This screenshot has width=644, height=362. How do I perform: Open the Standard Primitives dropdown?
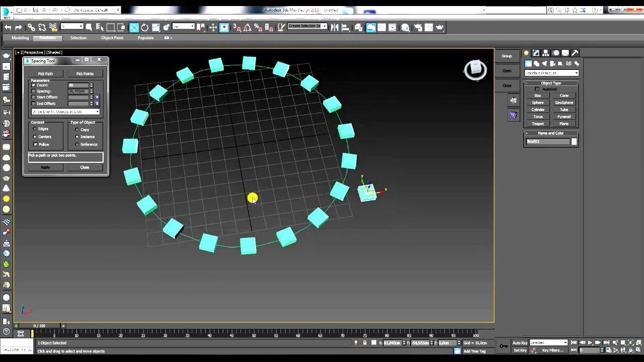tap(551, 73)
